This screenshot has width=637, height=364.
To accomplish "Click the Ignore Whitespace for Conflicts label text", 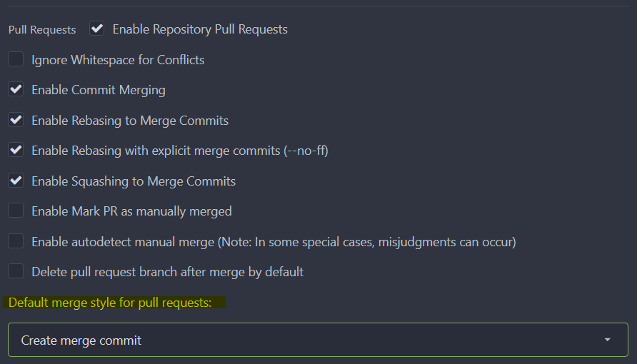I will pos(118,60).
